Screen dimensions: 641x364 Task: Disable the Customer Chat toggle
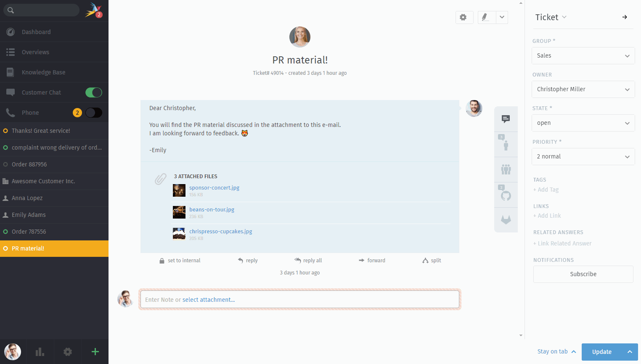(x=93, y=92)
